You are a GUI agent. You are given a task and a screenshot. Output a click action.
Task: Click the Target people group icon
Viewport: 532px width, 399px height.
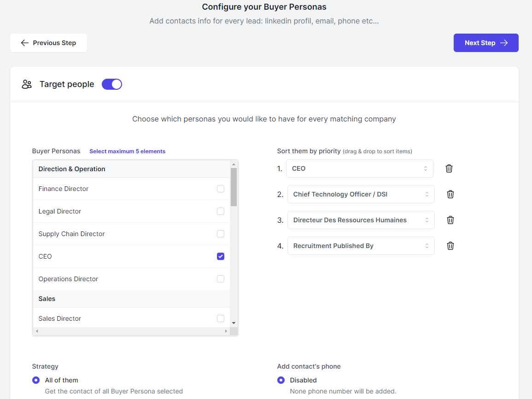coord(27,84)
